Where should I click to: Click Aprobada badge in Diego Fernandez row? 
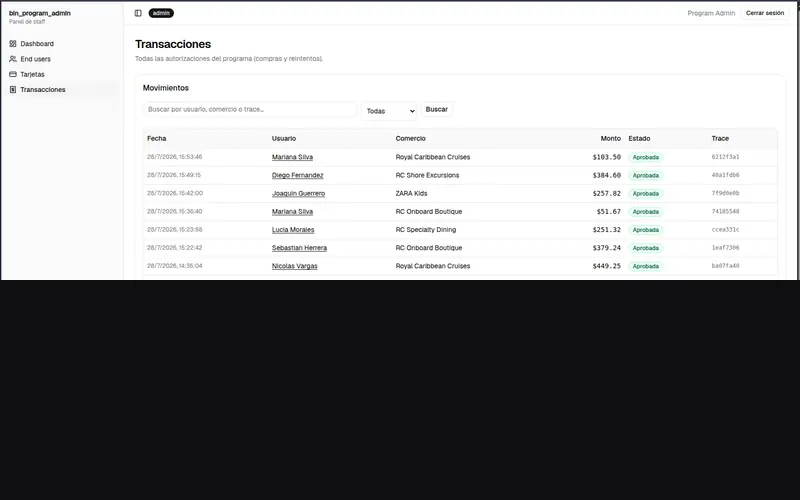645,176
